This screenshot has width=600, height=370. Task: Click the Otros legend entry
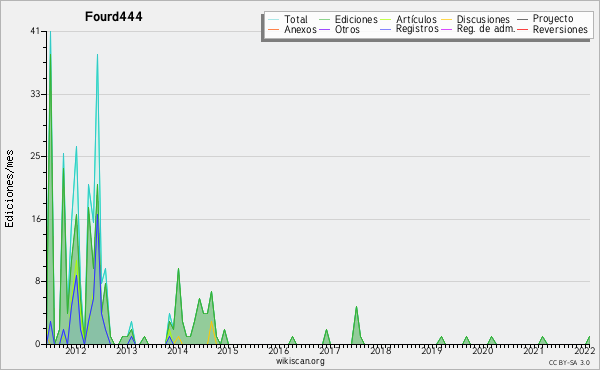pos(347,29)
